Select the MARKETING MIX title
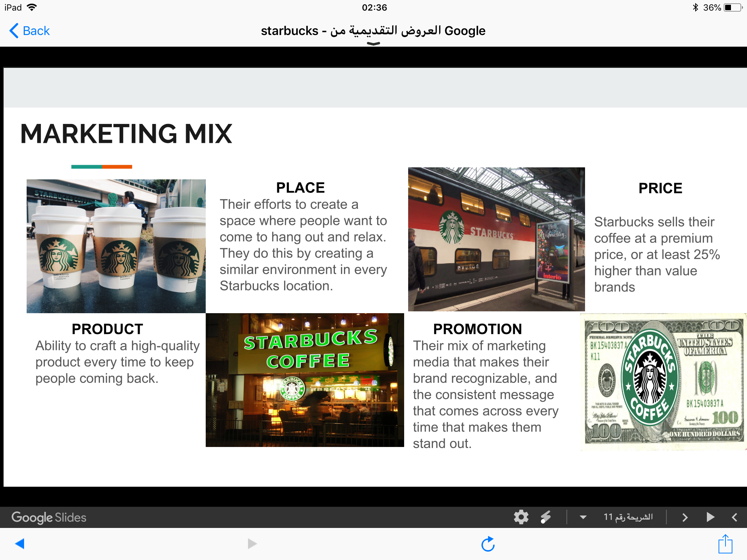 (x=126, y=134)
